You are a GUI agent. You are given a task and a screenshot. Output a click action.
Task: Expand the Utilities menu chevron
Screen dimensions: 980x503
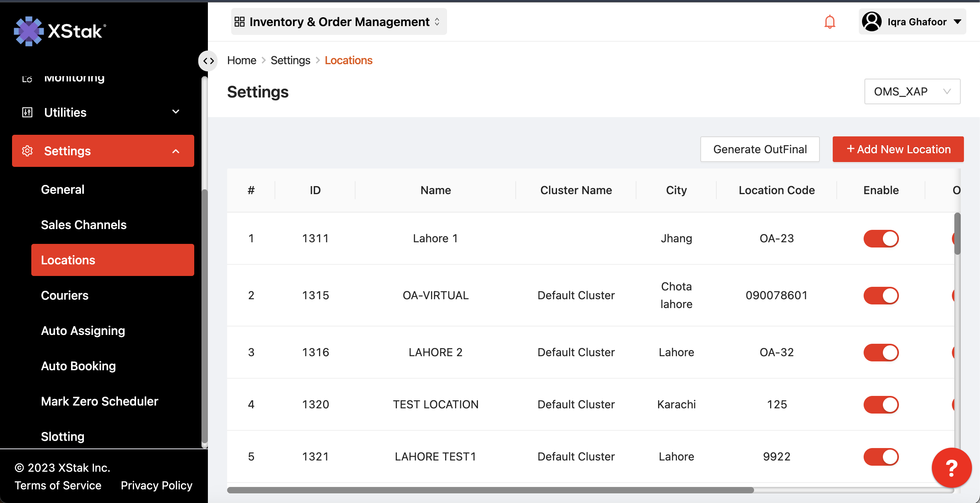176,112
